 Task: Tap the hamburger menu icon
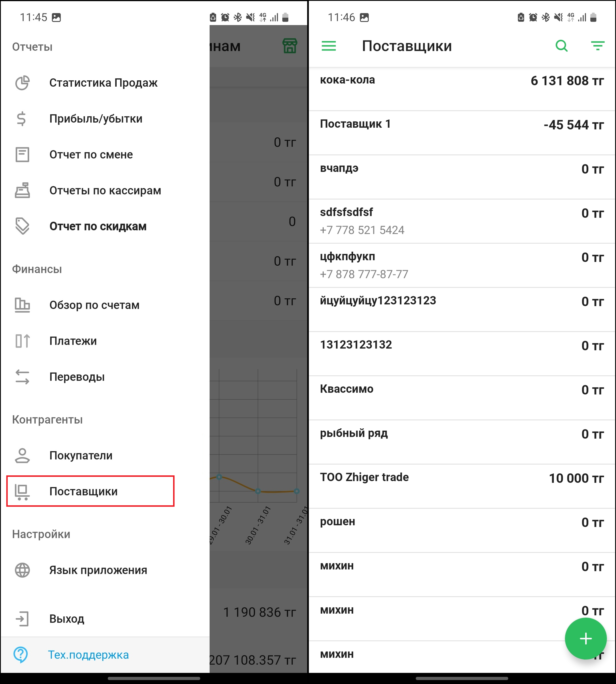pyautogui.click(x=328, y=46)
